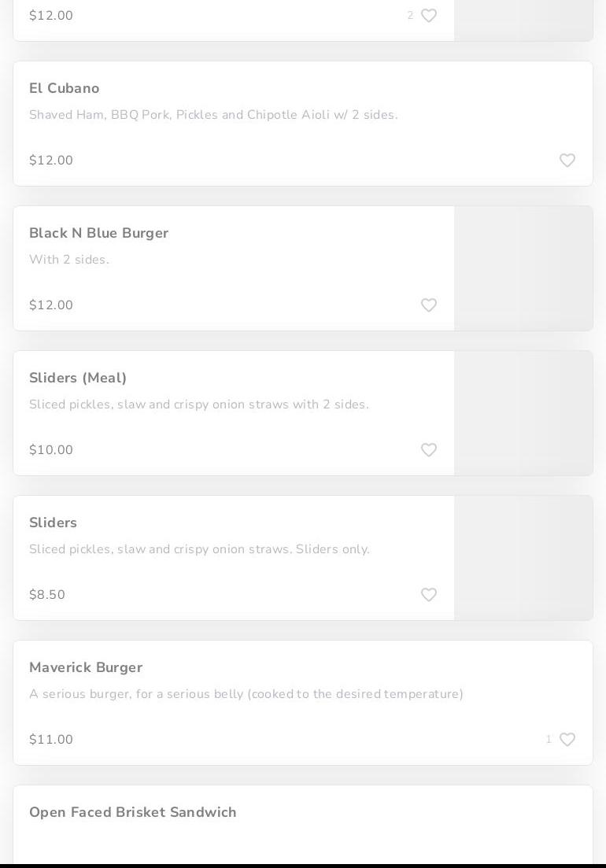
Task: Click the heart on Black N Blue Burger
Action: pyautogui.click(x=429, y=305)
